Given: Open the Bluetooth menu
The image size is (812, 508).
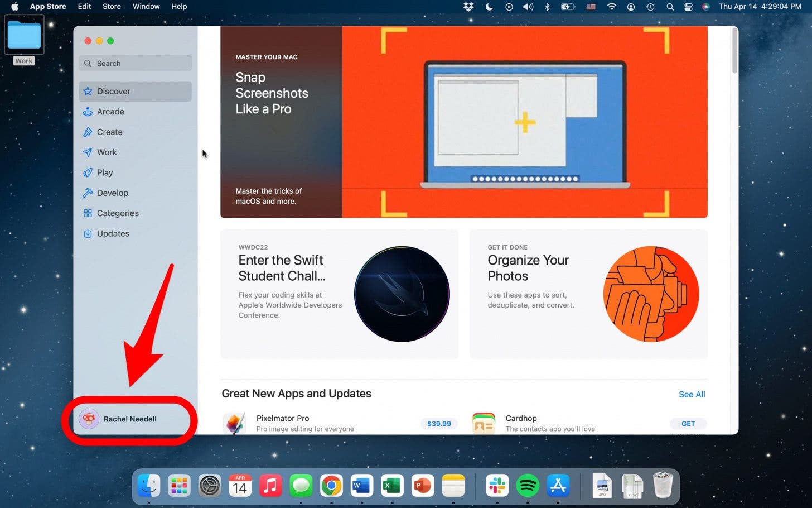Looking at the screenshot, I should coord(547,7).
